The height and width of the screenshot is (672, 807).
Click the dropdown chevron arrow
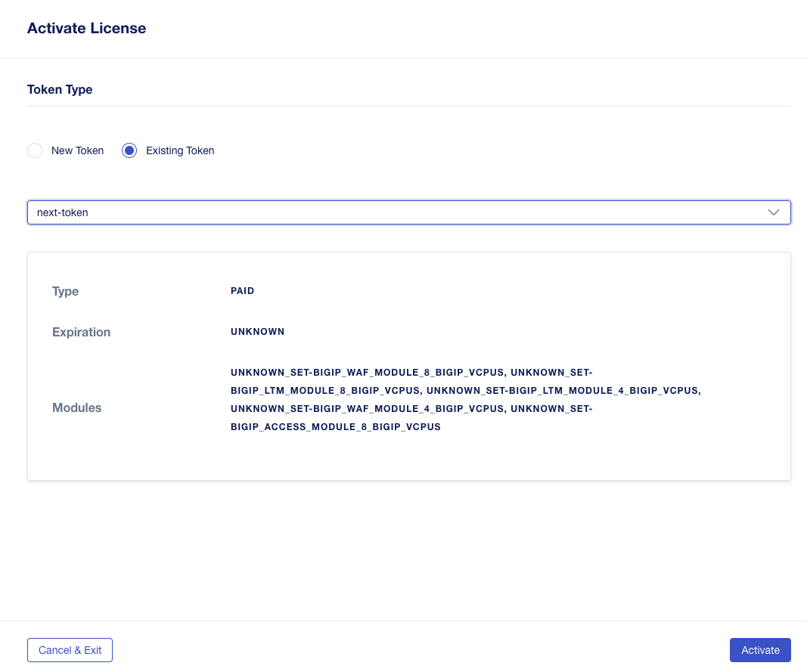[773, 212]
